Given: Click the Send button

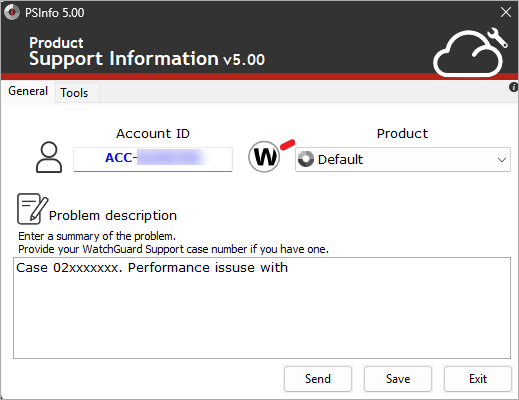Looking at the screenshot, I should [x=318, y=379].
